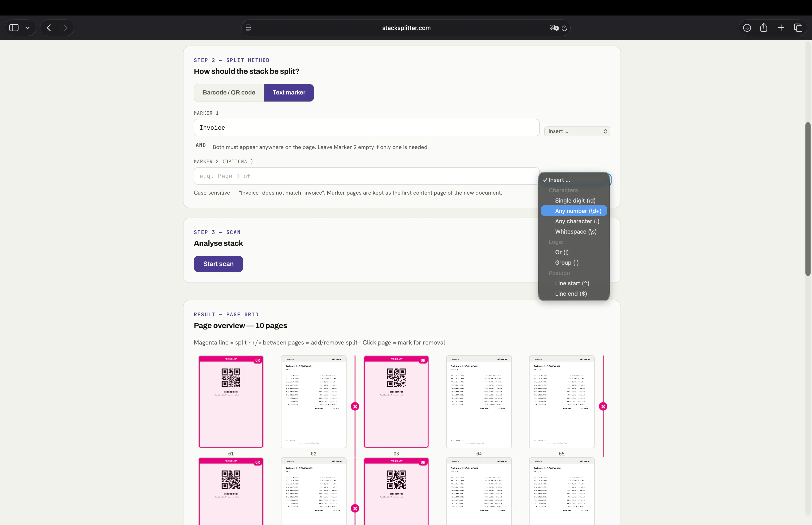
Task: Switch to Barcode / QR code method
Action: 229,93
